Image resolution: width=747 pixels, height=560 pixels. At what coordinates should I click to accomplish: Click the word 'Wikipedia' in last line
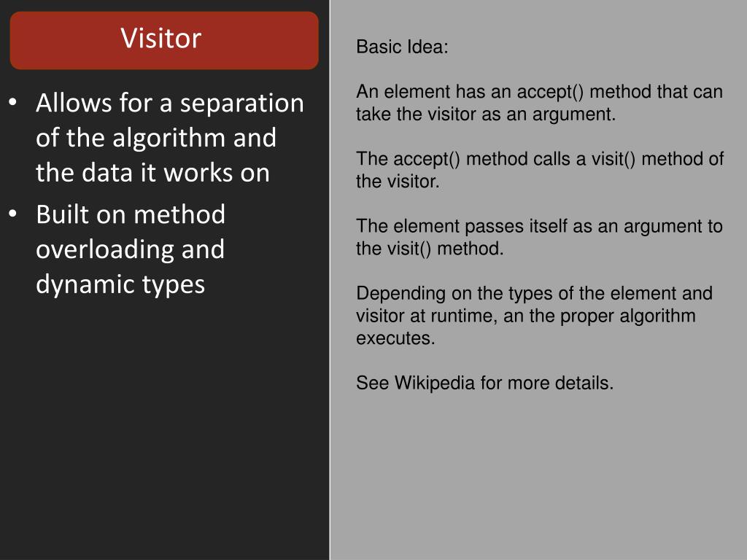(x=435, y=383)
